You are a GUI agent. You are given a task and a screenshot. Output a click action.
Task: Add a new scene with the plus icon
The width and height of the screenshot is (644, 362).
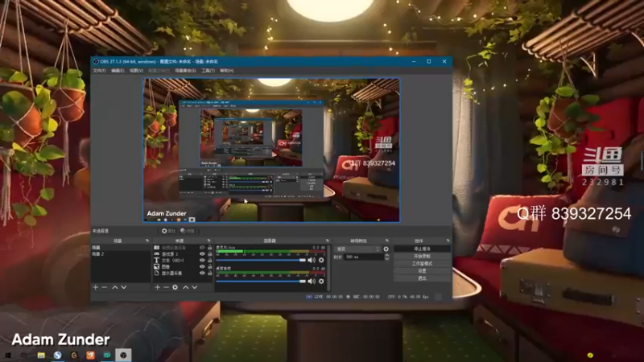coord(95,287)
